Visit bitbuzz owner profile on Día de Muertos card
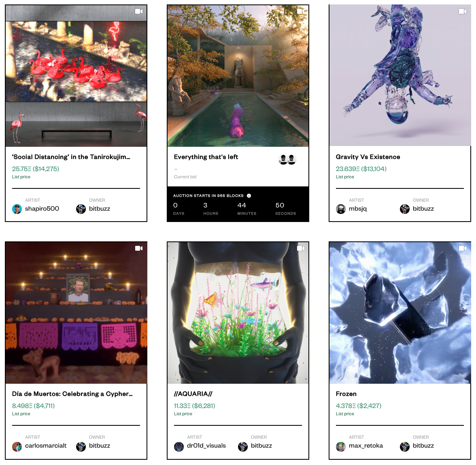 pos(100,446)
